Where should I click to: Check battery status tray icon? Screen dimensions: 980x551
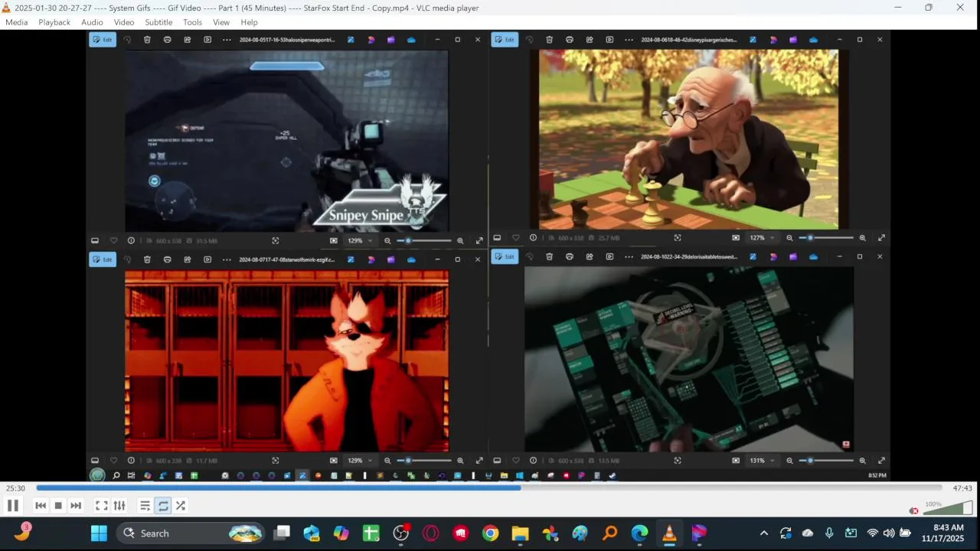(x=905, y=533)
